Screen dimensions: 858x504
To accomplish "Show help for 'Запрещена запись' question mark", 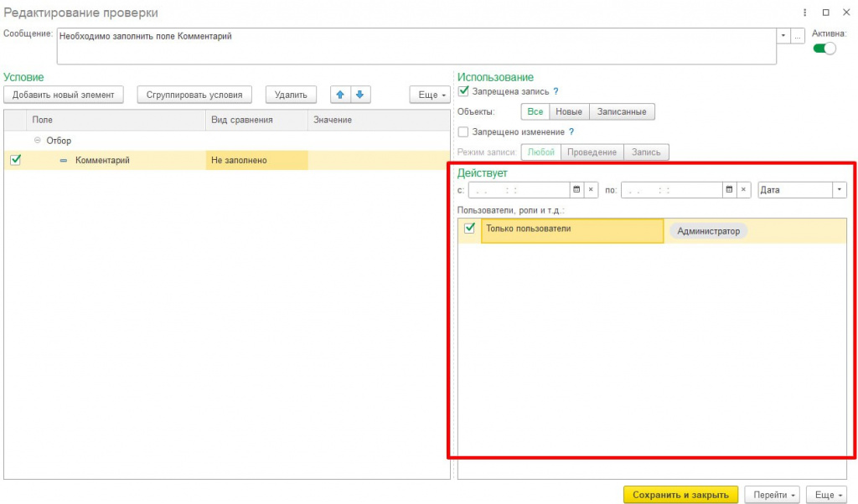I will coord(556,91).
